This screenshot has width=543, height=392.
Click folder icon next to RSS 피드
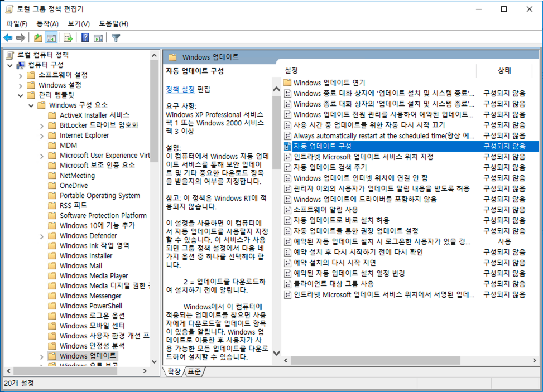point(52,206)
